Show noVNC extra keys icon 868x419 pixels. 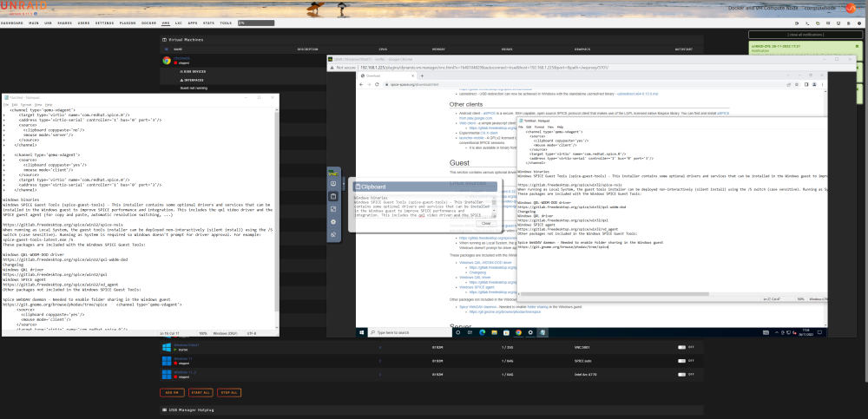tap(333, 183)
